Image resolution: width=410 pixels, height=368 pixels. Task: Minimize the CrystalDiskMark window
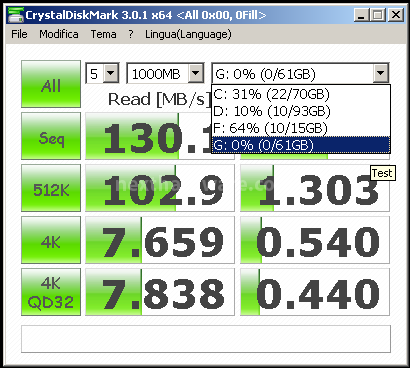(362, 15)
